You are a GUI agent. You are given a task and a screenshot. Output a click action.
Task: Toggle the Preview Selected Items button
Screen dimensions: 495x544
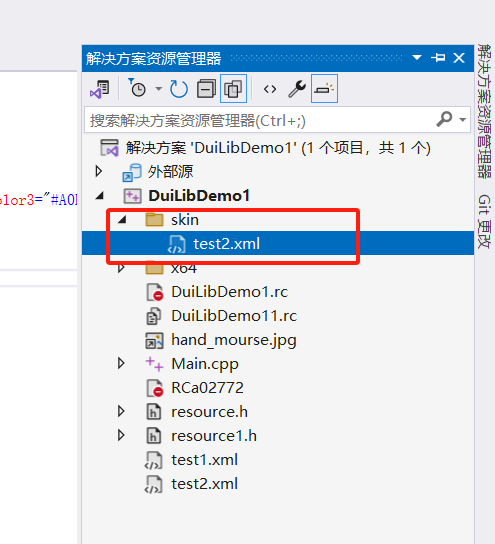point(324,89)
